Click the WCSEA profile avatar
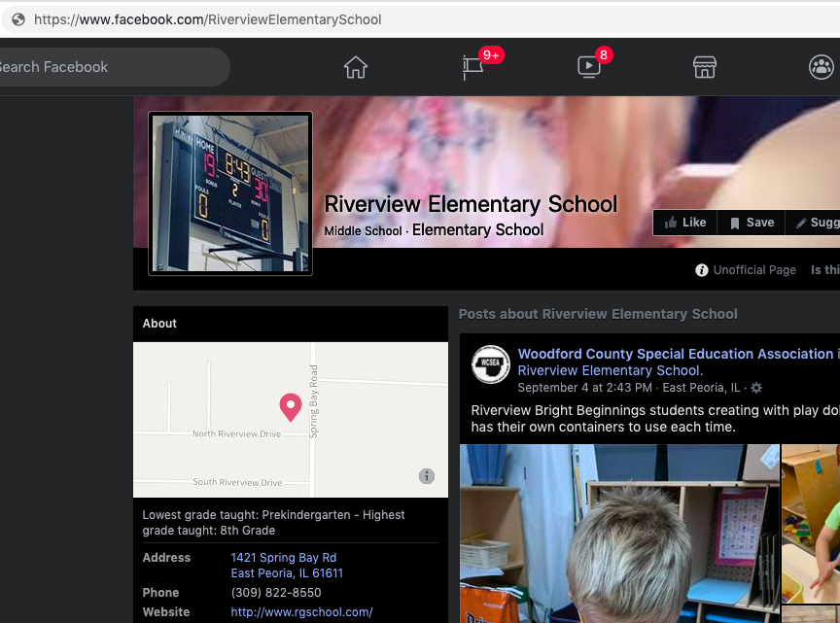 (490, 364)
